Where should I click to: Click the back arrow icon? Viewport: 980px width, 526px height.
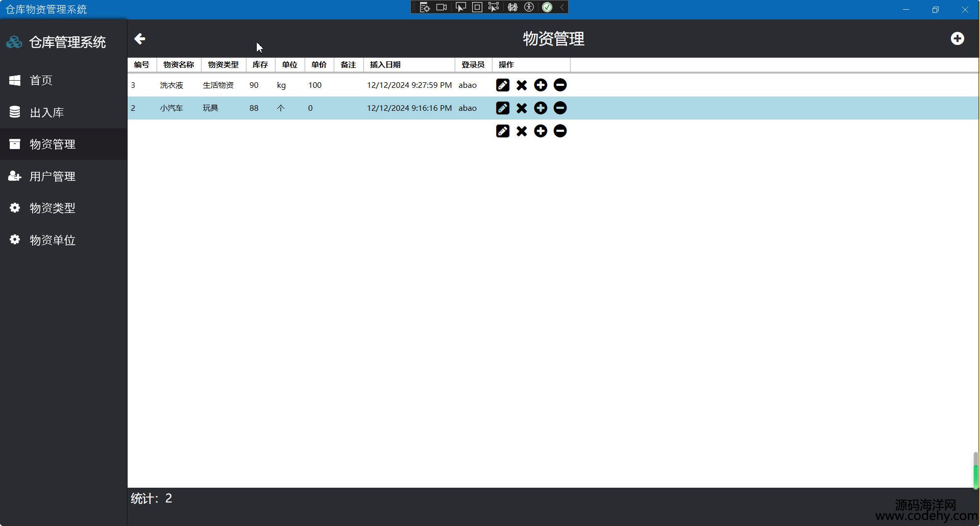(x=139, y=39)
